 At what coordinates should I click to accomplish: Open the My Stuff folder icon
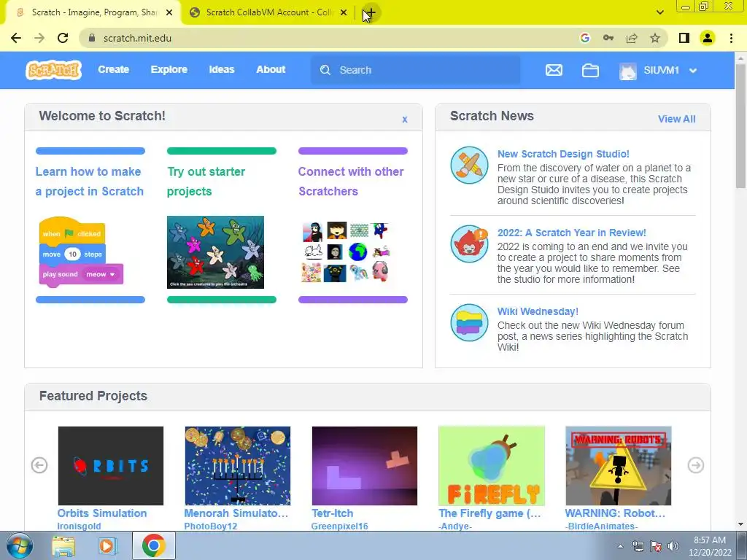click(x=590, y=71)
